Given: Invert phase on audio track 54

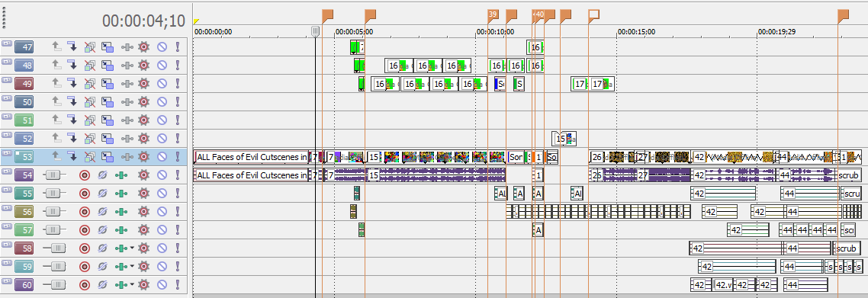Looking at the screenshot, I should (x=102, y=175).
